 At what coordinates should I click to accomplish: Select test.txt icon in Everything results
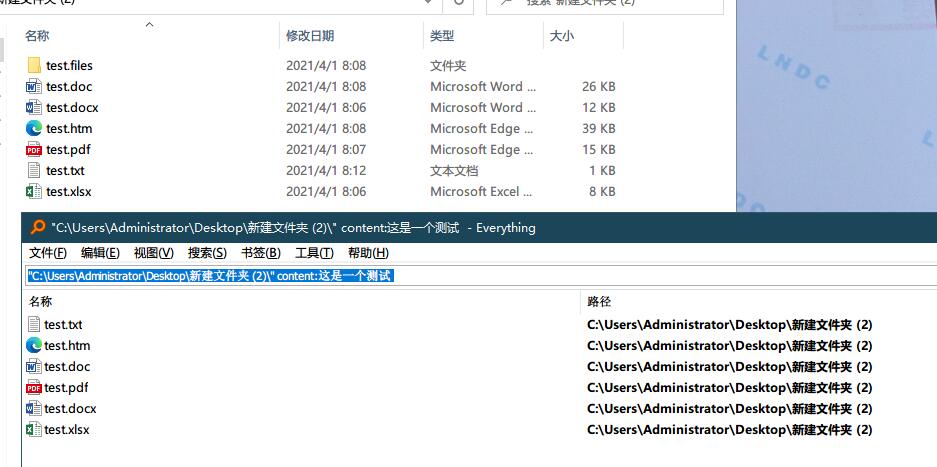tap(34, 325)
